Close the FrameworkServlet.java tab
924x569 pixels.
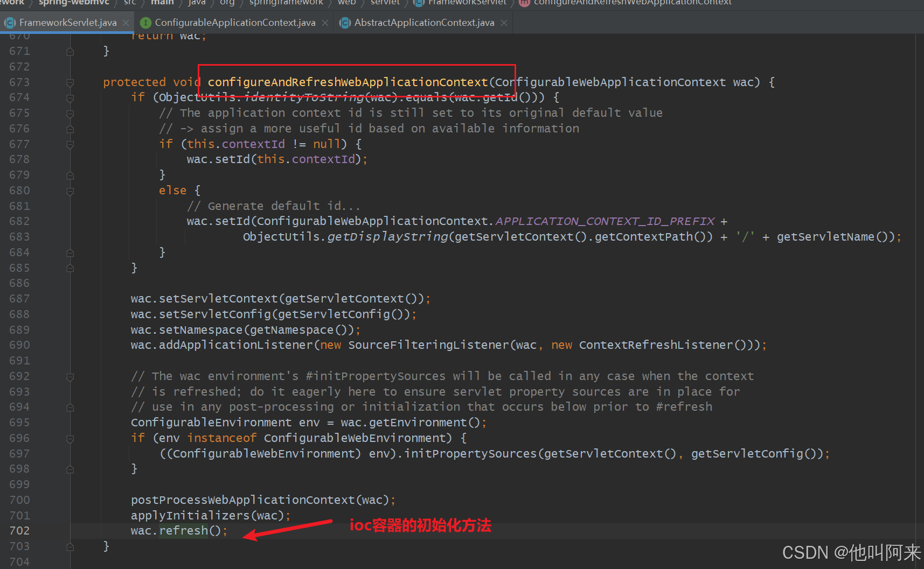(126, 23)
